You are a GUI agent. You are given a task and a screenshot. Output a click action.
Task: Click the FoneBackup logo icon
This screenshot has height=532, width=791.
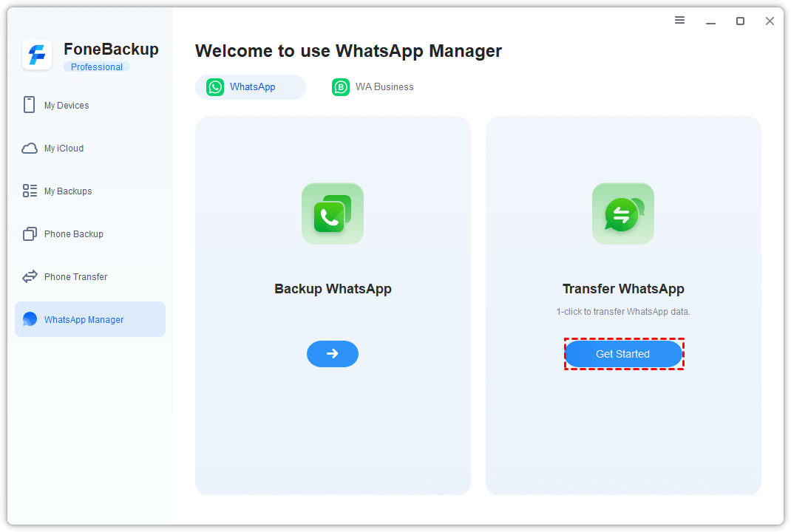click(x=37, y=55)
